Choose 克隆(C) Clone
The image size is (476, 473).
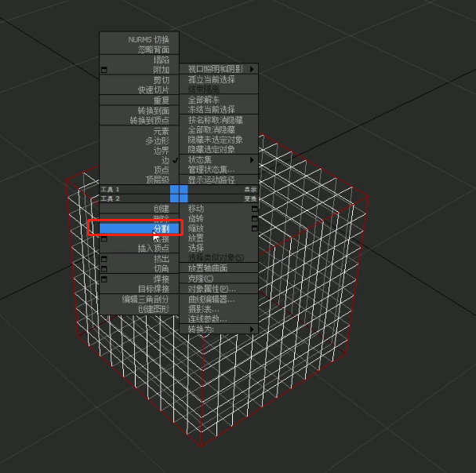201,278
